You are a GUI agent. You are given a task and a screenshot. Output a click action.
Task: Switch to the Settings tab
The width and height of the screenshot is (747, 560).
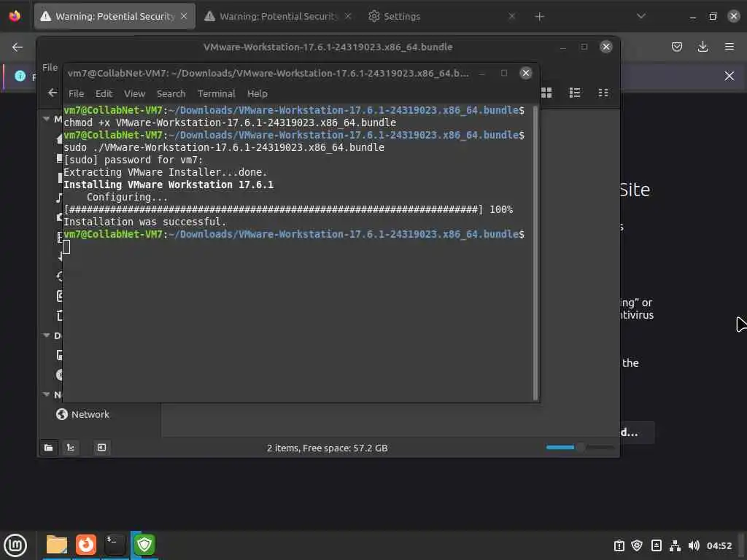click(441, 16)
